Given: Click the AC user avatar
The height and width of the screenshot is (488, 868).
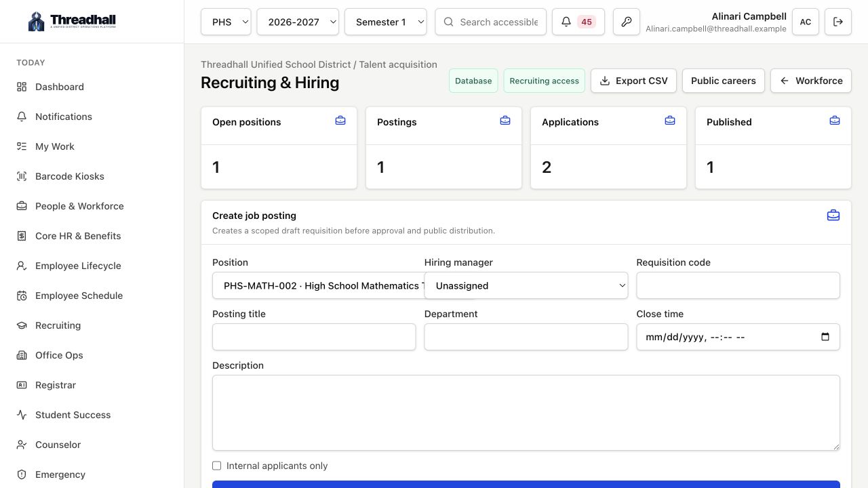Looking at the screenshot, I should 806,22.
